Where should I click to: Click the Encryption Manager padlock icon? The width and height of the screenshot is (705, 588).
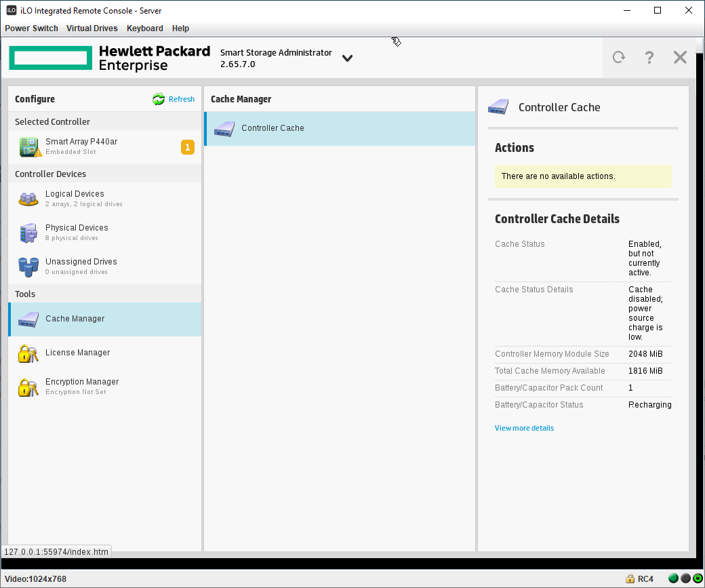(x=28, y=387)
